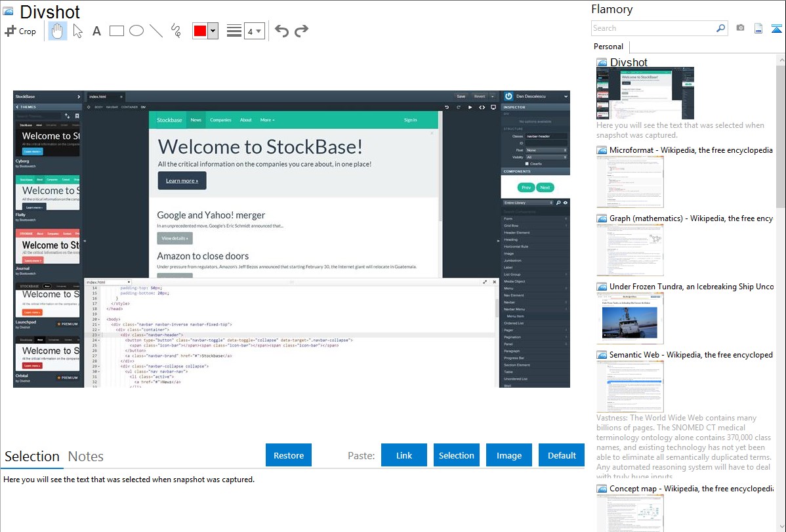The width and height of the screenshot is (786, 532).
Task: Click the line thickness bars icon
Action: tap(234, 31)
